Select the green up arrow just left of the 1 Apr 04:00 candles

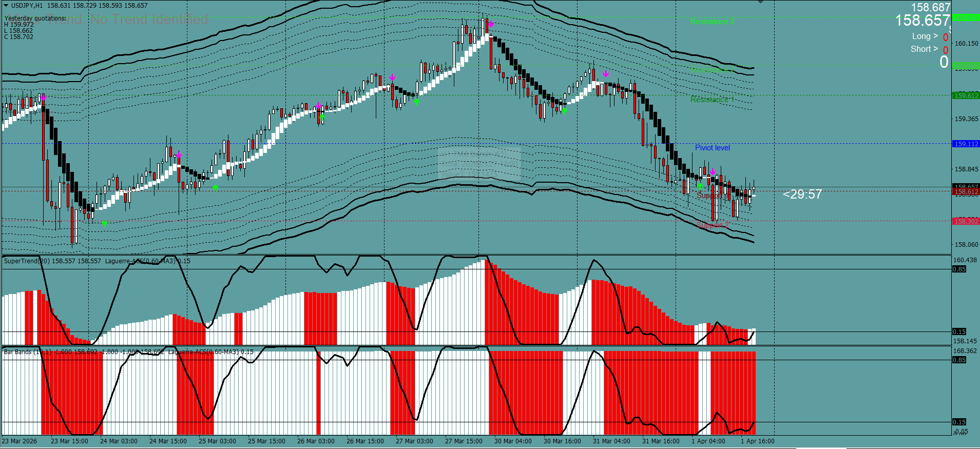pyautogui.click(x=700, y=186)
